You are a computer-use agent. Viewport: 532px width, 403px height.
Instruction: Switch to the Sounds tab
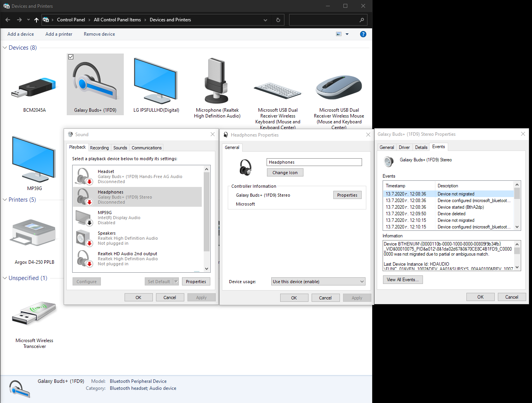pyautogui.click(x=120, y=148)
